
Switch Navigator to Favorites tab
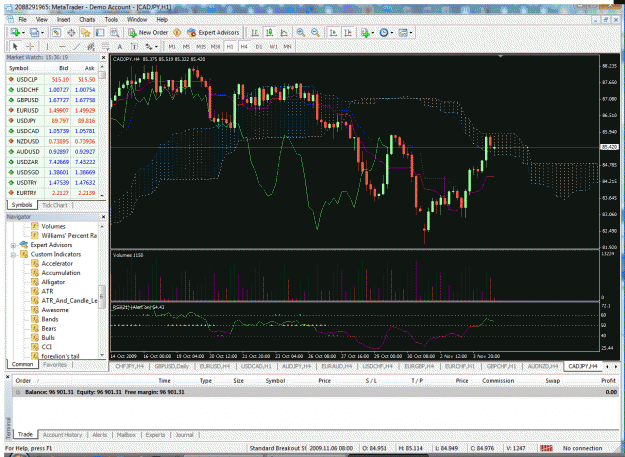(55, 365)
